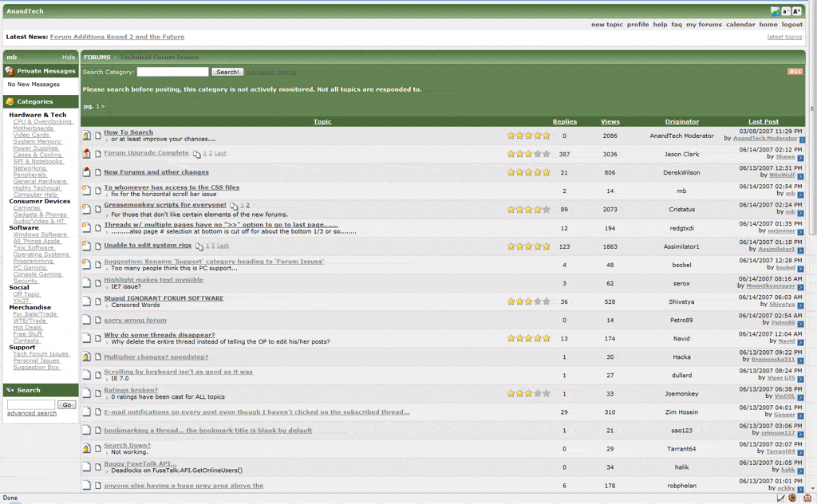This screenshot has height=504, width=817.
Task: Sort the topic list by Views
Action: [x=610, y=122]
